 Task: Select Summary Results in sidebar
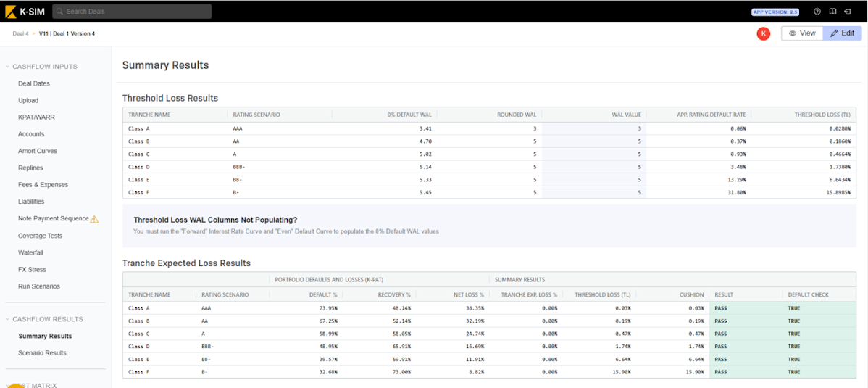[45, 336]
